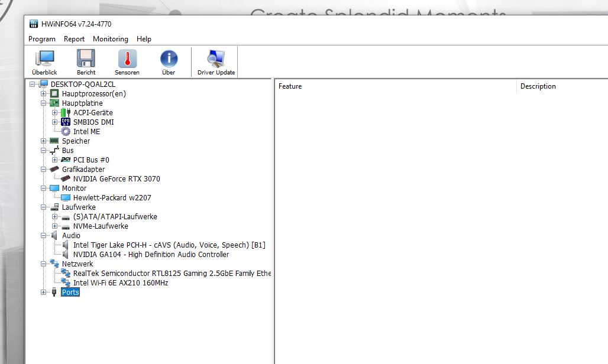Click the DESKTOP-QOAL2CL computer icon
Screen dimensions: 608x364
click(x=43, y=84)
